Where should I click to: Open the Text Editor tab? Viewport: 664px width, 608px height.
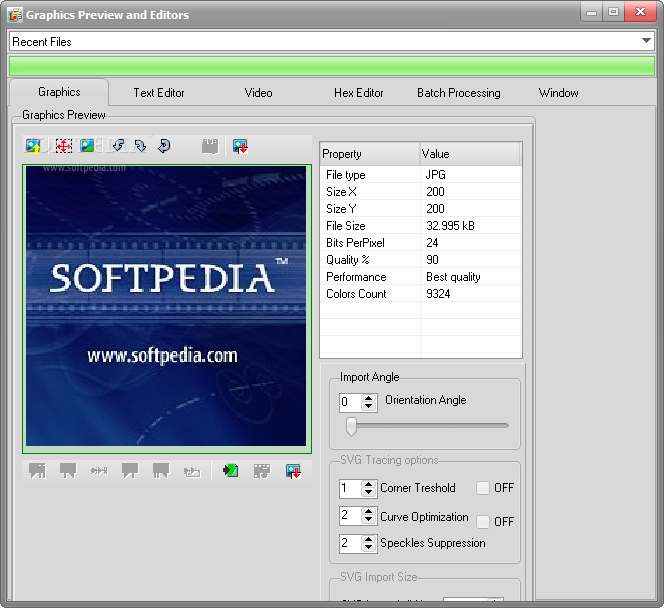[159, 93]
